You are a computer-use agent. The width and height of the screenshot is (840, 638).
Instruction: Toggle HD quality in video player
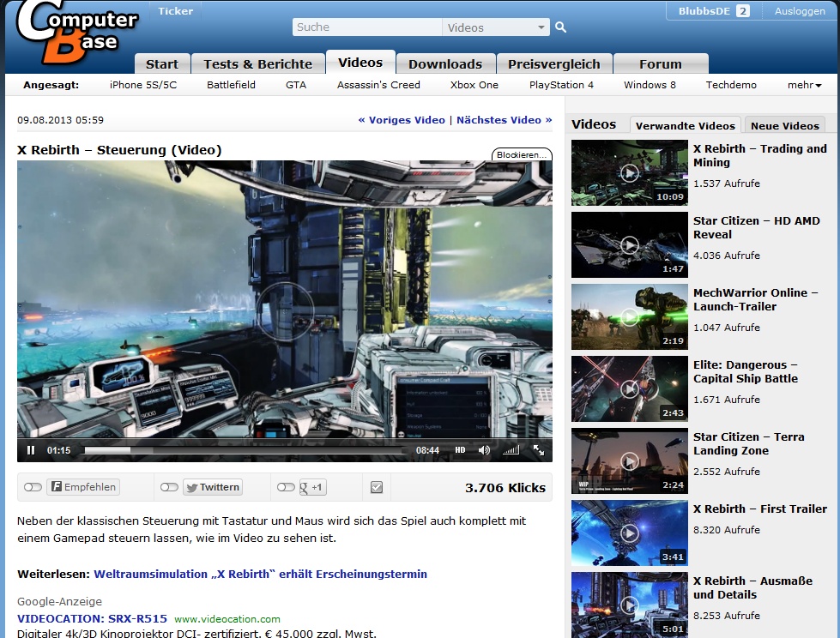460,450
